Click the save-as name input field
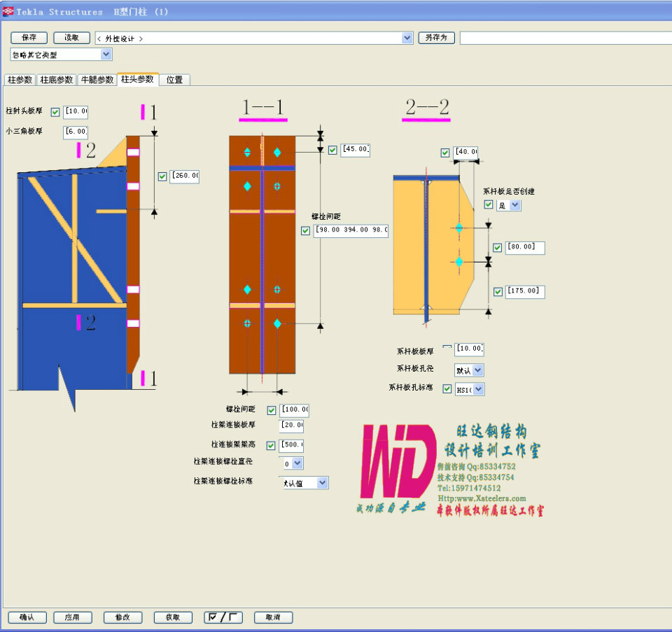Image resolution: width=672 pixels, height=632 pixels. [x=566, y=38]
